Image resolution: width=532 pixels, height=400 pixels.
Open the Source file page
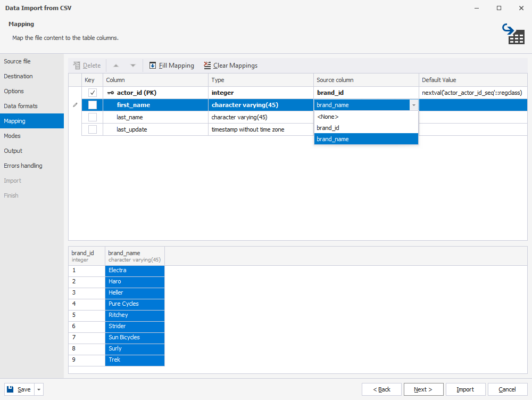[32, 61]
